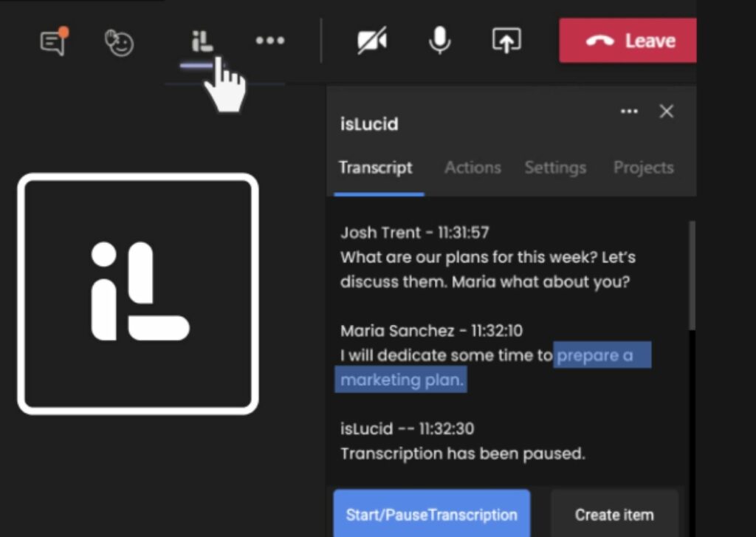Click the isLucid app icon in toolbar
756x537 pixels.
pyautogui.click(x=202, y=41)
